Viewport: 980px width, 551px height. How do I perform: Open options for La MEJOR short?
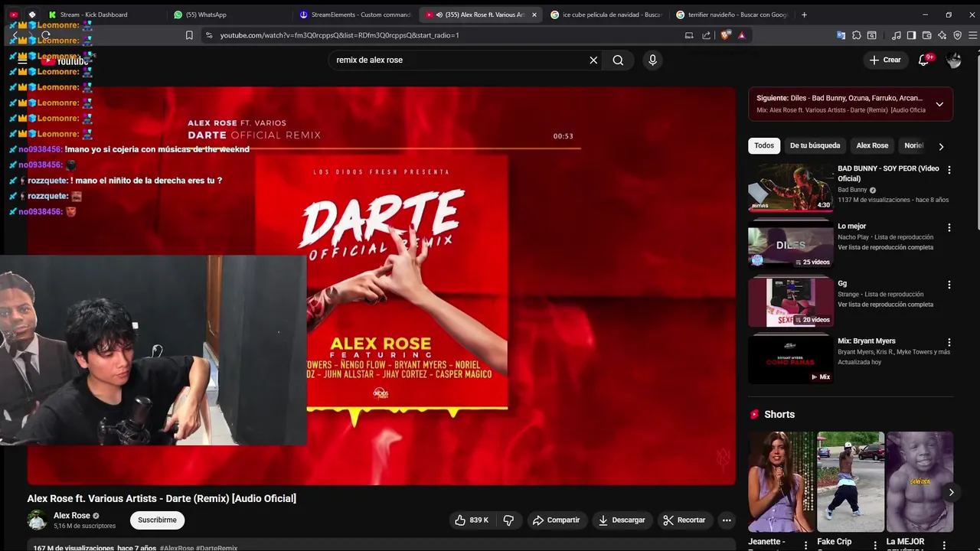[x=943, y=545]
